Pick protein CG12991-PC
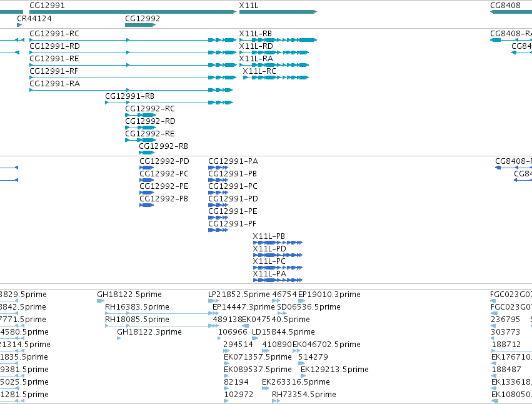The image size is (532, 404). click(233, 186)
